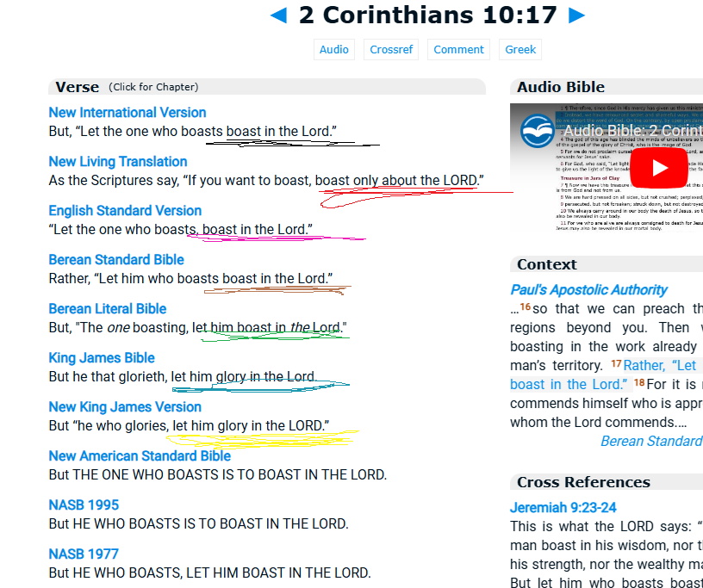This screenshot has width=703, height=588.
Task: Open the New International Version link
Action: tap(127, 112)
